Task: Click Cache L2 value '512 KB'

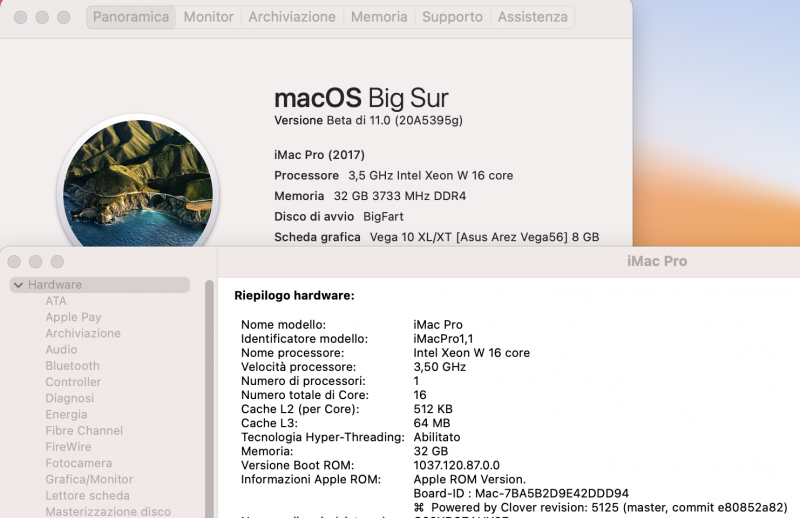Action: tap(433, 409)
